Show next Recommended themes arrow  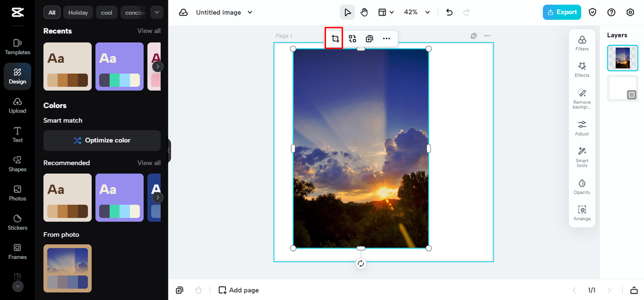[x=157, y=198]
